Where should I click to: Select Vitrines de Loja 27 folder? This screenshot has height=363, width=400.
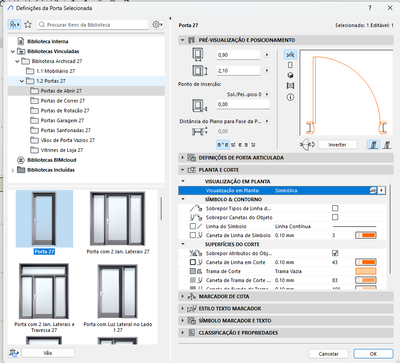point(62,150)
